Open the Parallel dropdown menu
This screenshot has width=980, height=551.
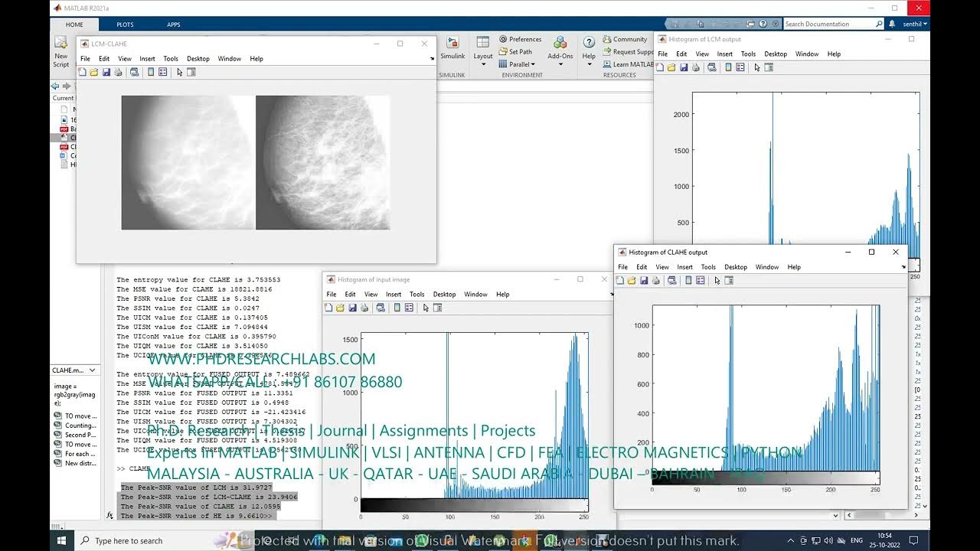[518, 64]
